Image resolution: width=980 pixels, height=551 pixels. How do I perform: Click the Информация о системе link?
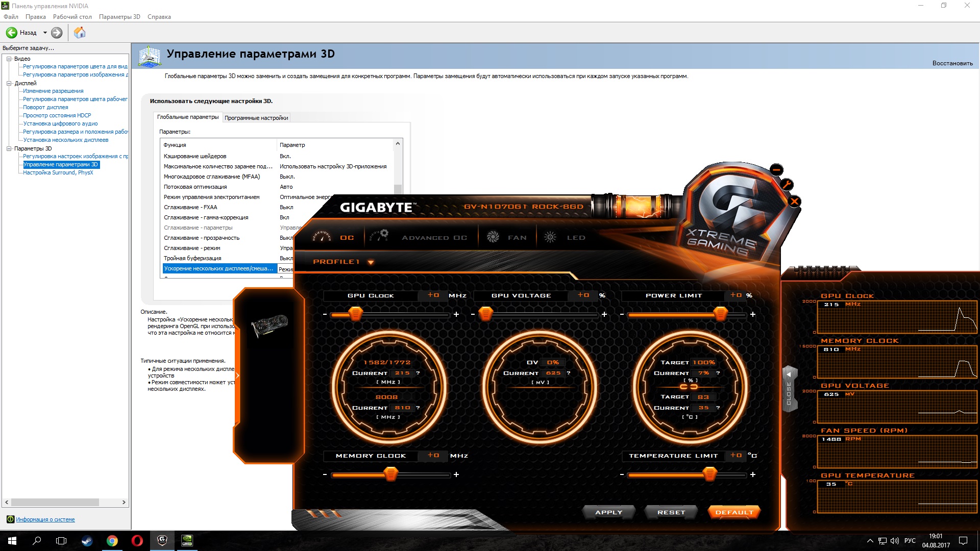point(45,519)
